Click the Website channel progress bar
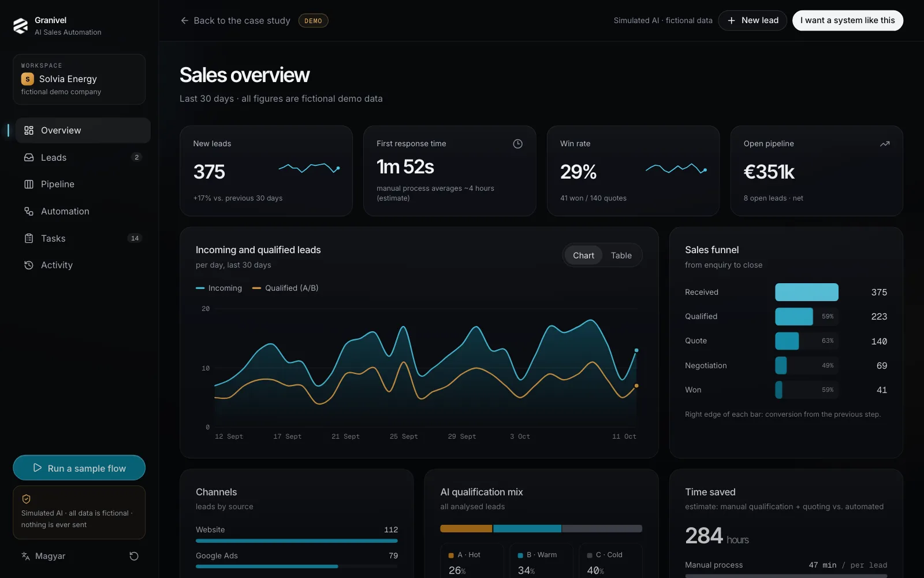924x578 pixels. [x=297, y=541]
